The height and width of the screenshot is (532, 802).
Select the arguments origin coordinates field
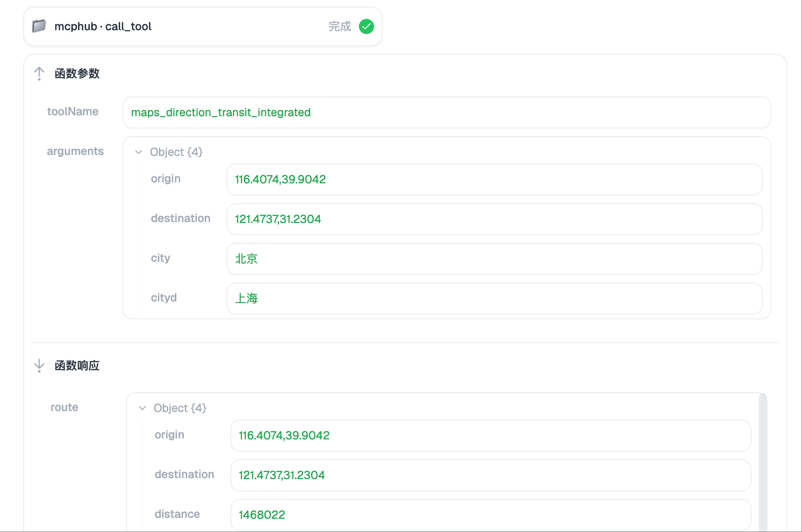(x=494, y=180)
